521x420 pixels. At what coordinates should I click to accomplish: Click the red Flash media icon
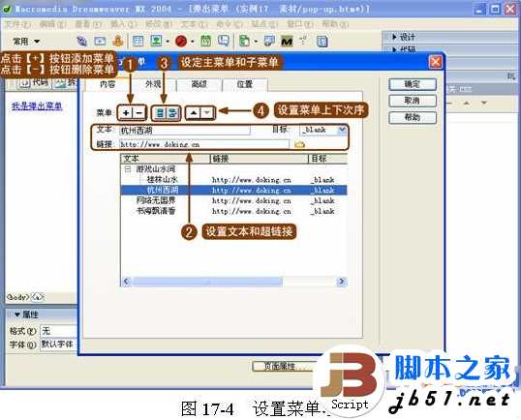(x=181, y=42)
